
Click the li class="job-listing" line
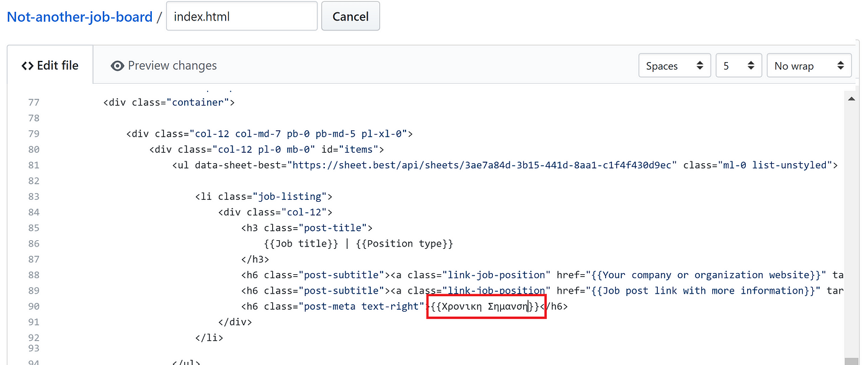point(264,196)
